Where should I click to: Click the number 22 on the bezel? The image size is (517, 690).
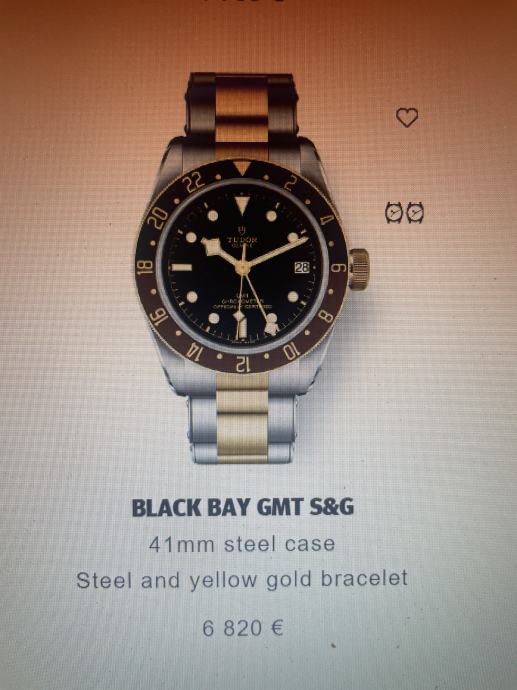click(x=194, y=181)
